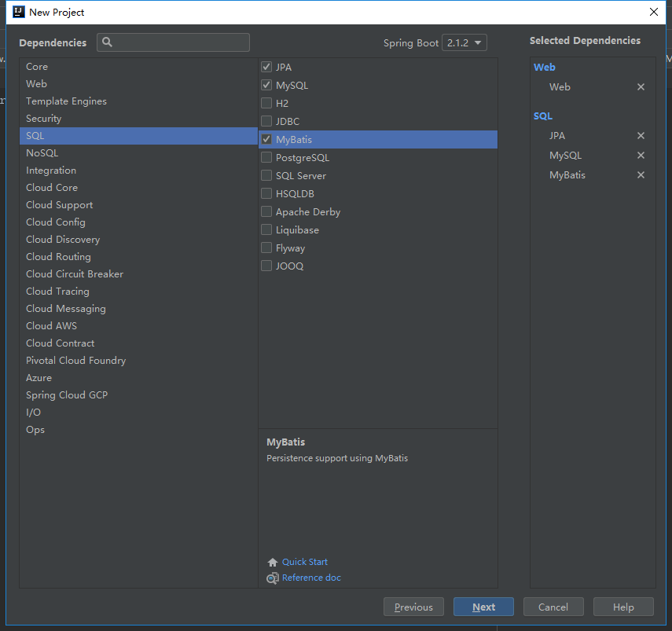This screenshot has width=672, height=631.
Task: Enable the PostgreSQL dependency
Action: [266, 157]
